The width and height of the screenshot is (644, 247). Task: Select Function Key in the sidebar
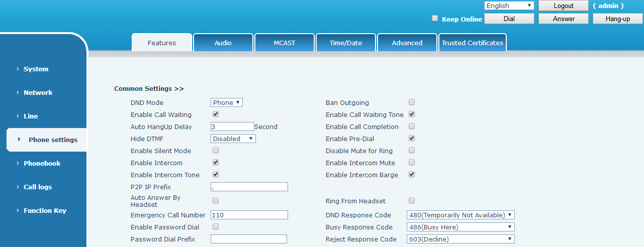[45, 210]
